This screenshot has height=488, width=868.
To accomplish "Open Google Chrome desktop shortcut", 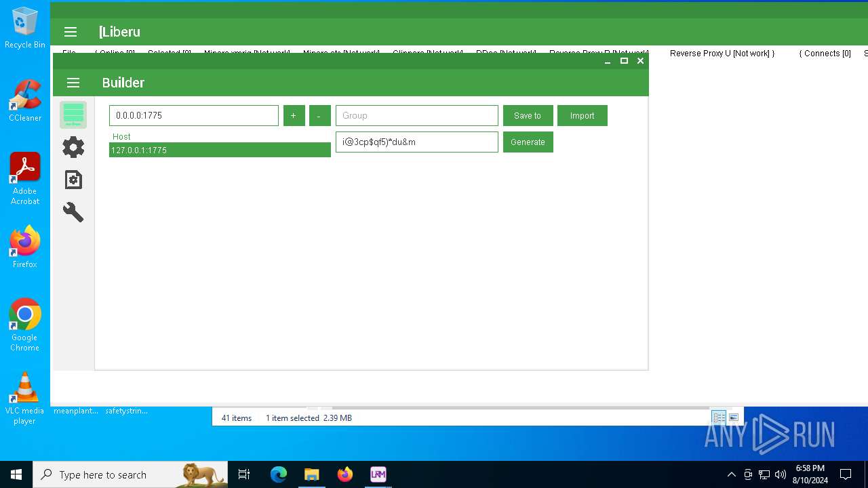I will click(25, 325).
